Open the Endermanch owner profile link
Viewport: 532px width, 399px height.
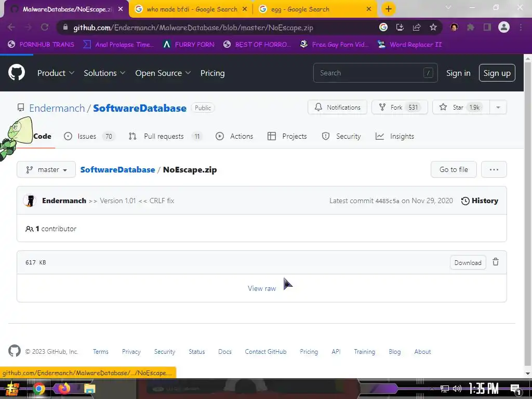57,108
